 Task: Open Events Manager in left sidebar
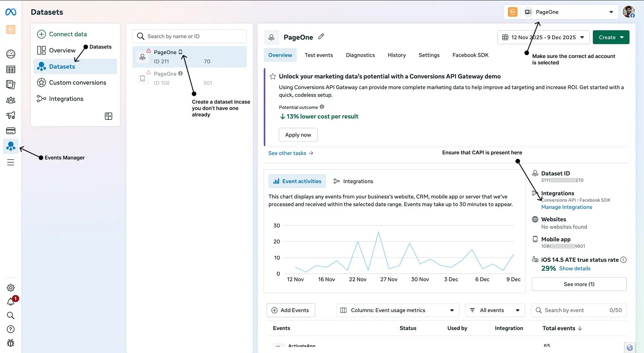(11, 146)
